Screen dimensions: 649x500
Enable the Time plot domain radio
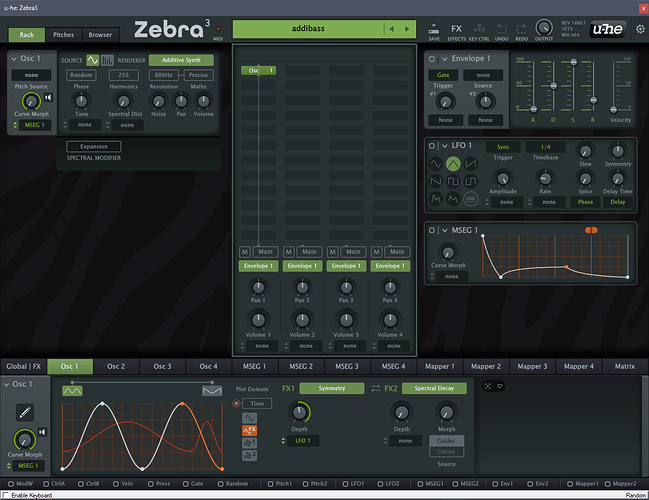click(x=236, y=403)
